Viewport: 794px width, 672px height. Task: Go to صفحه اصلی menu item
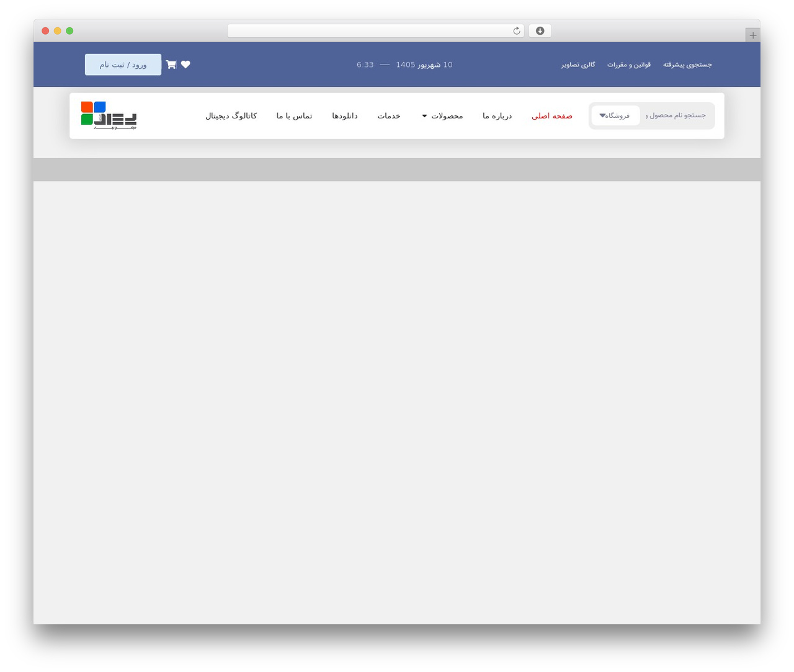[552, 116]
